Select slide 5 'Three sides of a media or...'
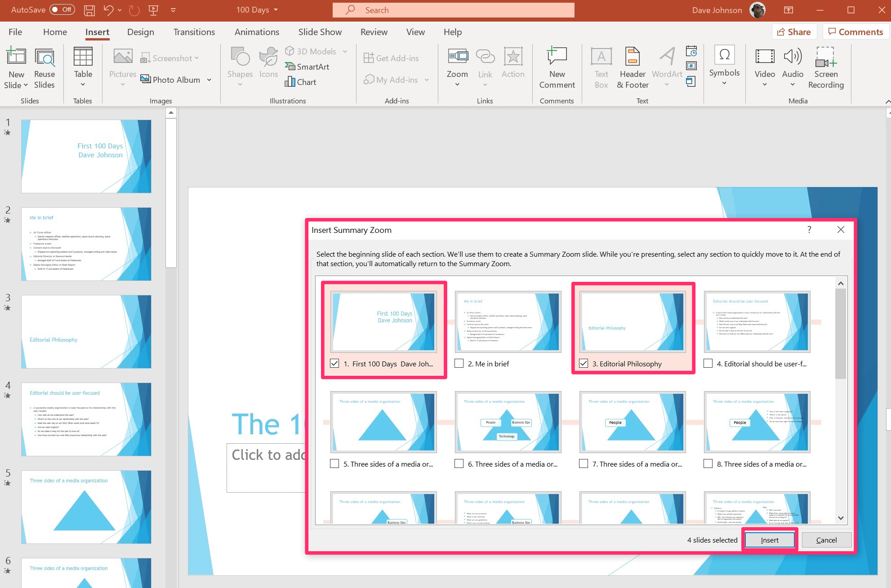This screenshot has height=588, width=891. point(334,463)
